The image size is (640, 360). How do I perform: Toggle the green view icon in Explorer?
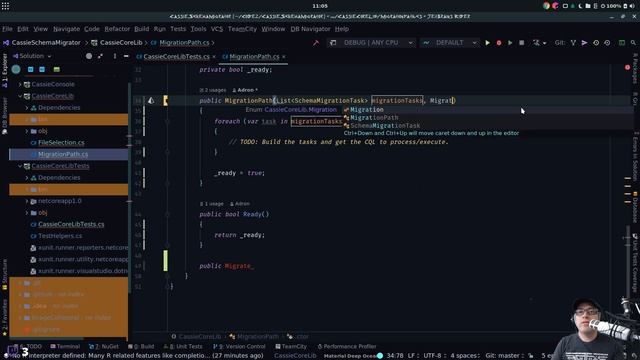point(56,69)
